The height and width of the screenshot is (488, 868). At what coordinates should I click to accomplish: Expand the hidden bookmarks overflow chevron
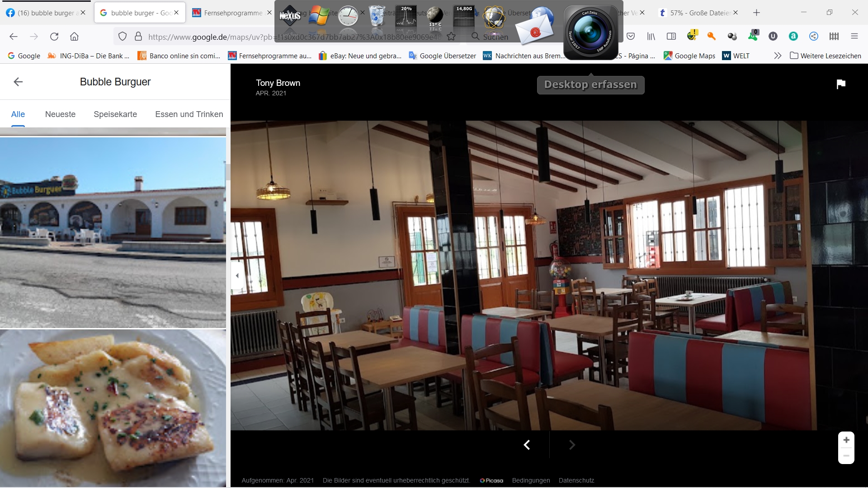(x=777, y=56)
